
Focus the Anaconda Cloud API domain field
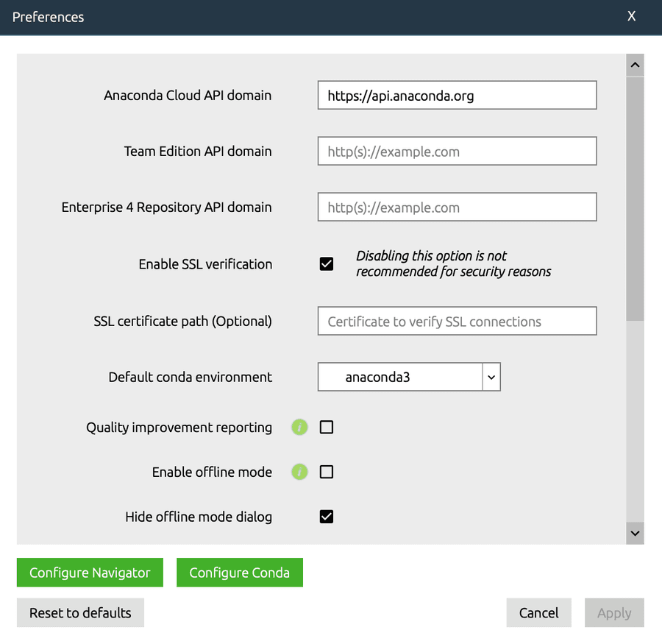click(x=458, y=96)
